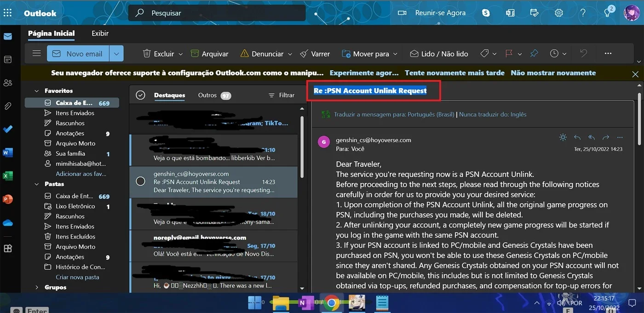Click the undo arrow in the toolbar
This screenshot has height=313, width=644.
(584, 54)
